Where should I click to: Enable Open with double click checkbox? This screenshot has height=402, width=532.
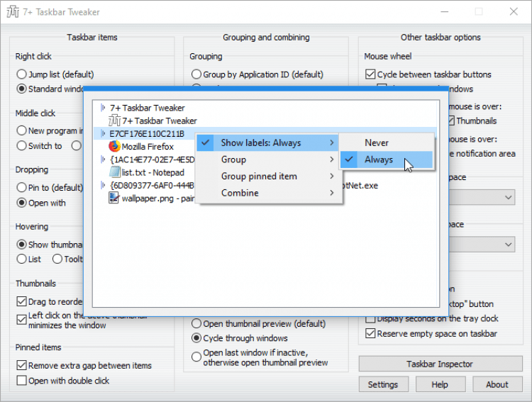point(21,381)
